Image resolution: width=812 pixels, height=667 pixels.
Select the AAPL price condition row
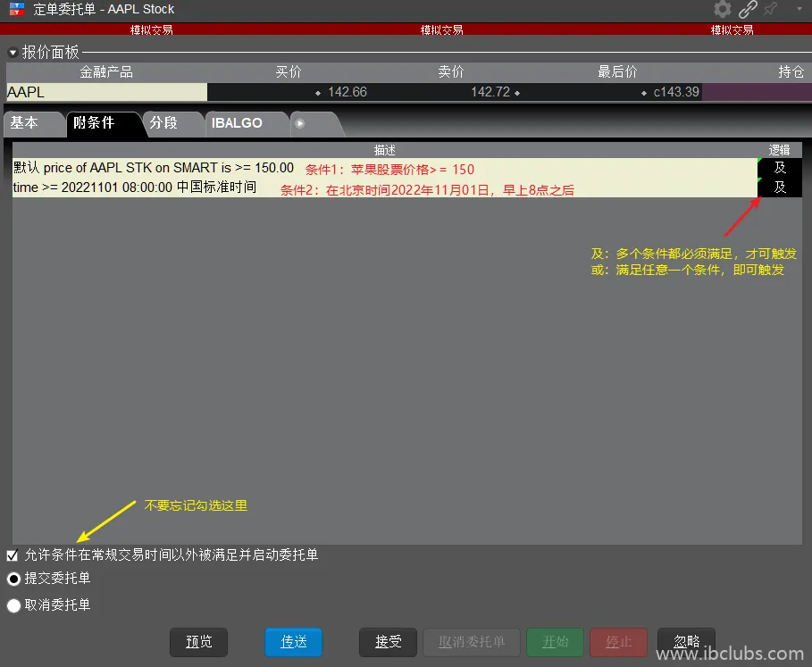154,168
